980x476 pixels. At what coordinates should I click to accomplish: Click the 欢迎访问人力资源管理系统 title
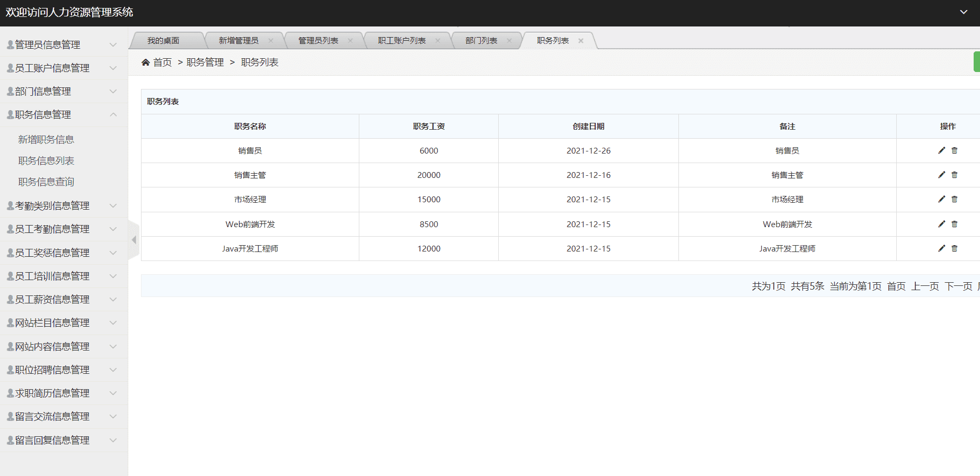click(69, 12)
